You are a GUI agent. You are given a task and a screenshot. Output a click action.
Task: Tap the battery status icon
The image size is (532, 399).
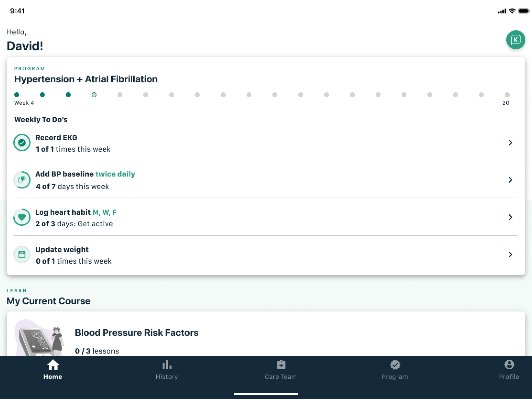click(524, 11)
